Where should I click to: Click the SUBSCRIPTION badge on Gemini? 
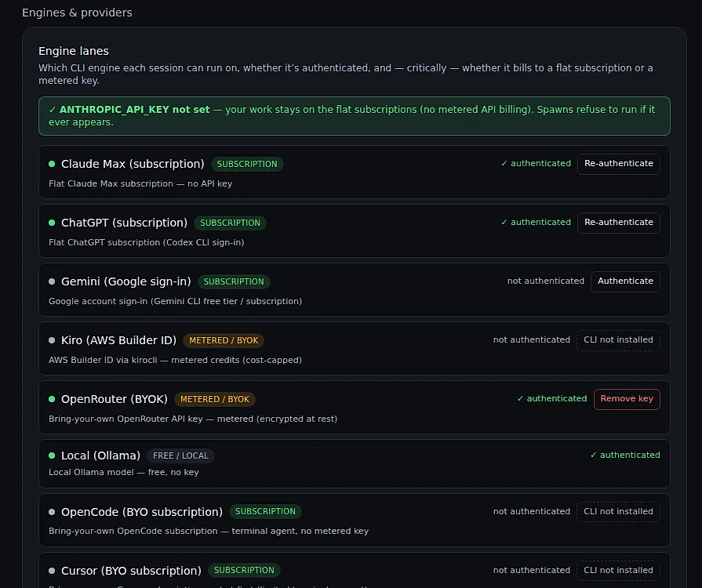(234, 282)
